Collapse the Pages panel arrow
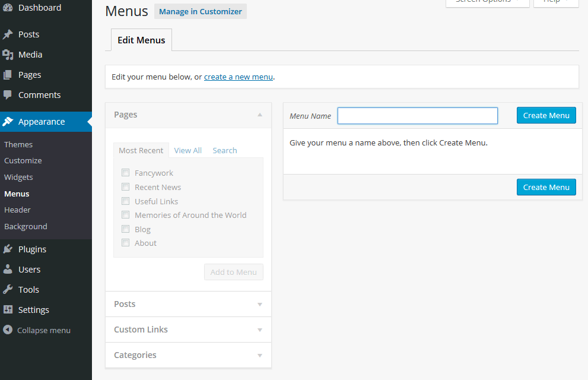The height and width of the screenshot is (380, 588). [x=260, y=115]
